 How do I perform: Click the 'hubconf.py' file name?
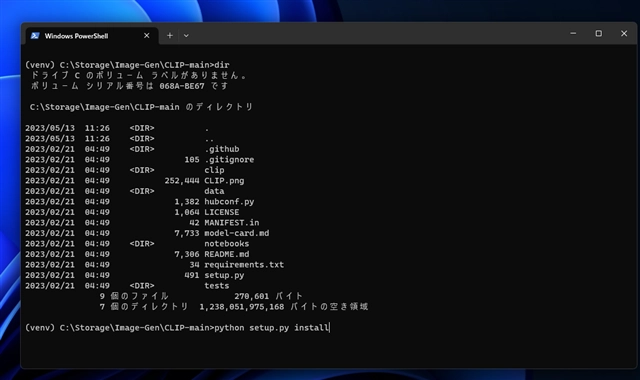click(229, 202)
